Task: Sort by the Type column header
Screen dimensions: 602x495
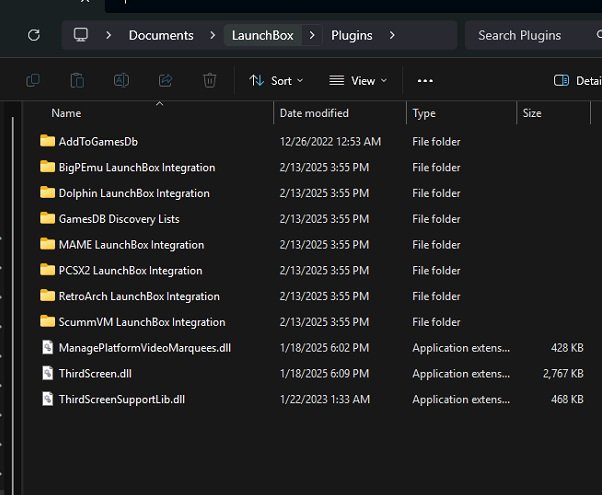Action: (x=424, y=113)
